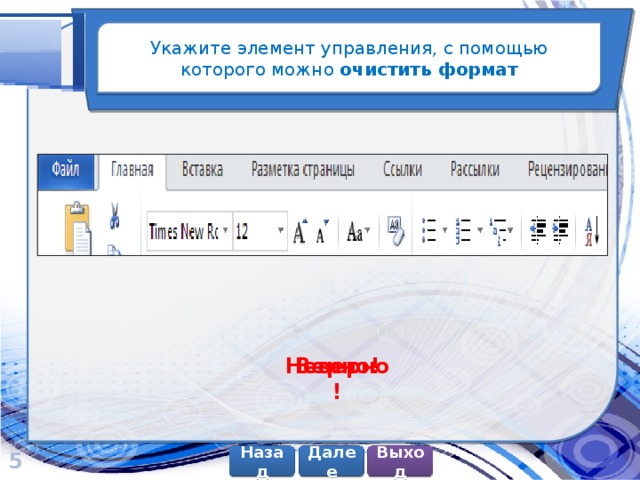
Task: Click the Sort A-Я icon
Action: click(592, 231)
